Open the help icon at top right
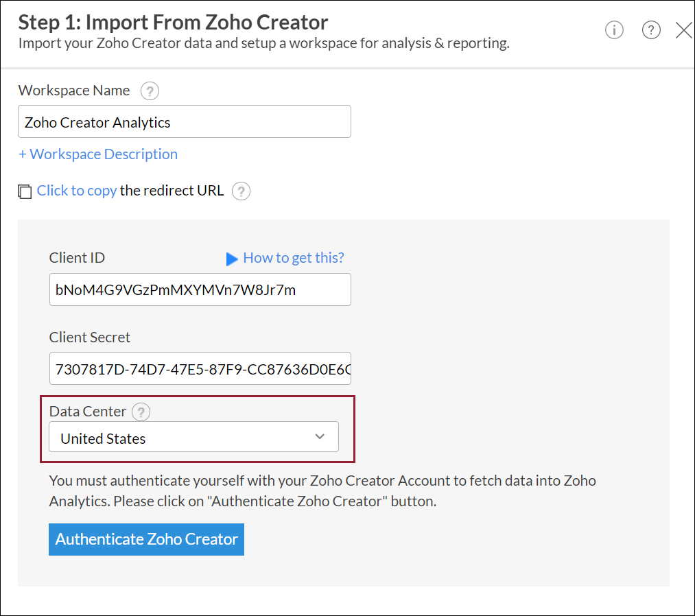The height and width of the screenshot is (616, 695). coord(651,29)
